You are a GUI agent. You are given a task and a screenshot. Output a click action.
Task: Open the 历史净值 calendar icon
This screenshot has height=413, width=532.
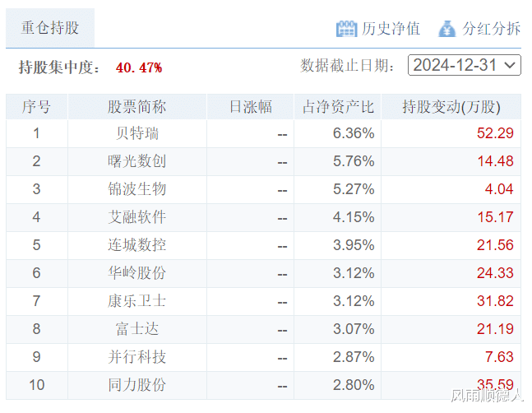click(346, 29)
